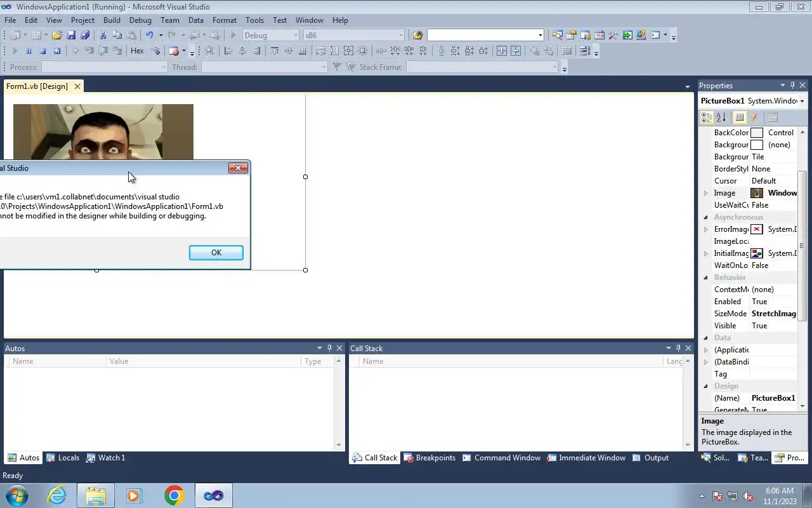Click the Copy icon in toolbar

[117, 36]
